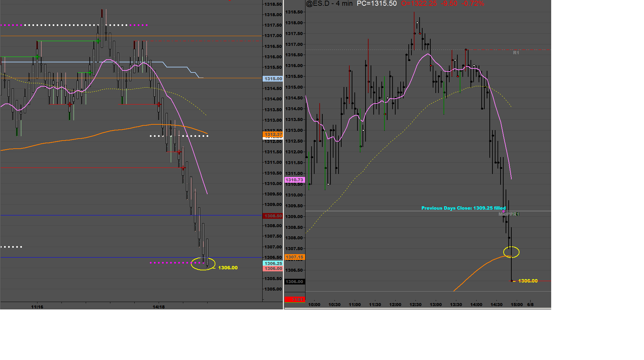Viewport: 644px width, 360px height.
Task: Click the 14:18 time label on left chart
Action: pyautogui.click(x=159, y=307)
